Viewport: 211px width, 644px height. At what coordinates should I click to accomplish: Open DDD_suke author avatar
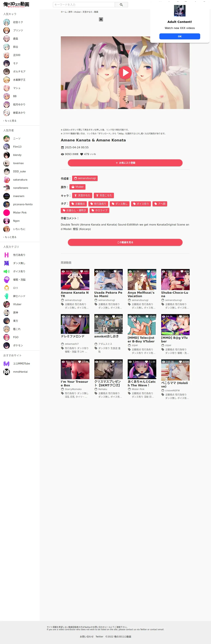(x=7, y=172)
